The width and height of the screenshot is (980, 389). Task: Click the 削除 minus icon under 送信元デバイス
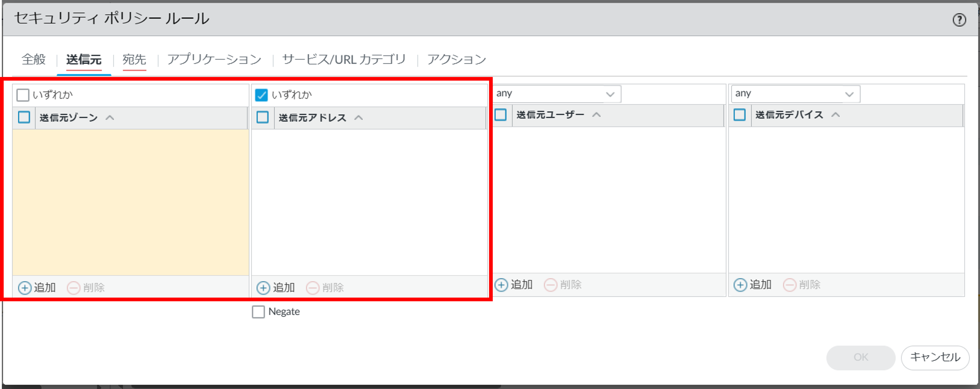click(789, 285)
